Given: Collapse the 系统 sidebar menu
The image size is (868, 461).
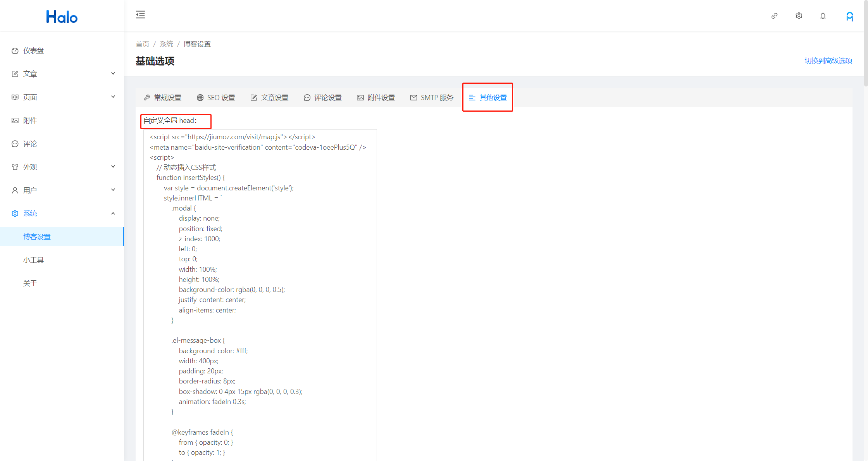Looking at the screenshot, I should 62,213.
